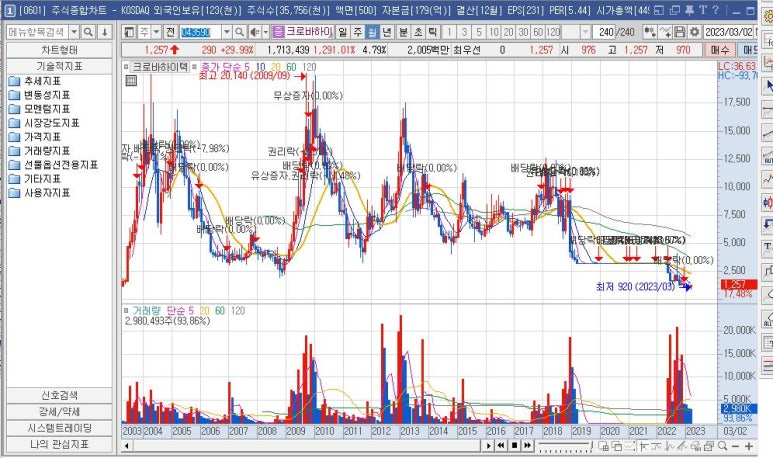Viewport: 773px width, 458px height.
Task: Click the scroll right arrow play button
Action: [488, 446]
